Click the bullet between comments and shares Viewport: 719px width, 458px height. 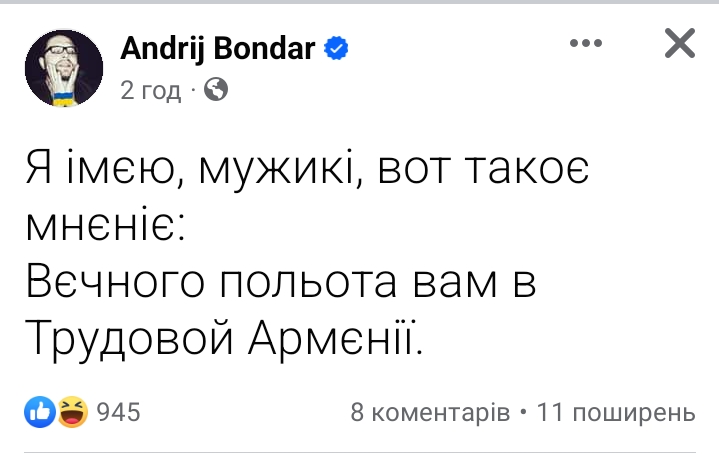tap(523, 411)
